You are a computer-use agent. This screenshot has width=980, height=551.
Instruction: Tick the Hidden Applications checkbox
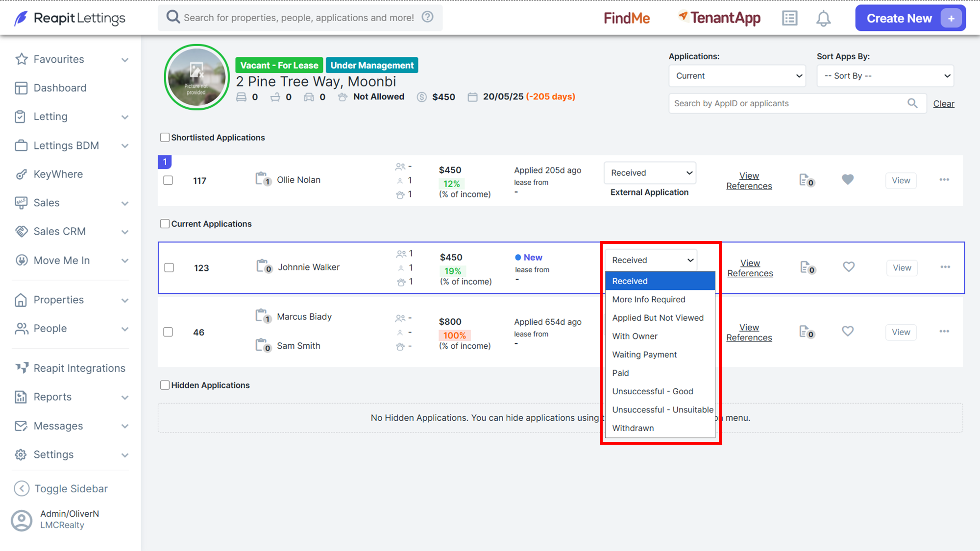coord(165,385)
